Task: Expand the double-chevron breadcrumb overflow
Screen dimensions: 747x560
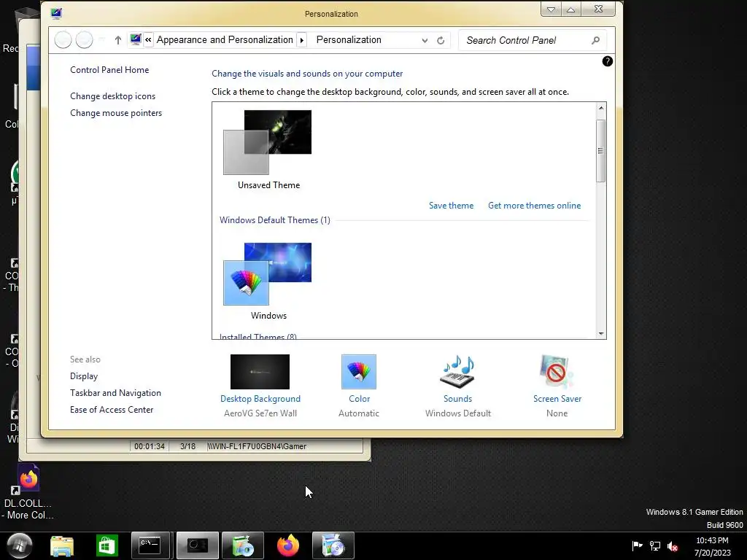Action: (x=148, y=40)
